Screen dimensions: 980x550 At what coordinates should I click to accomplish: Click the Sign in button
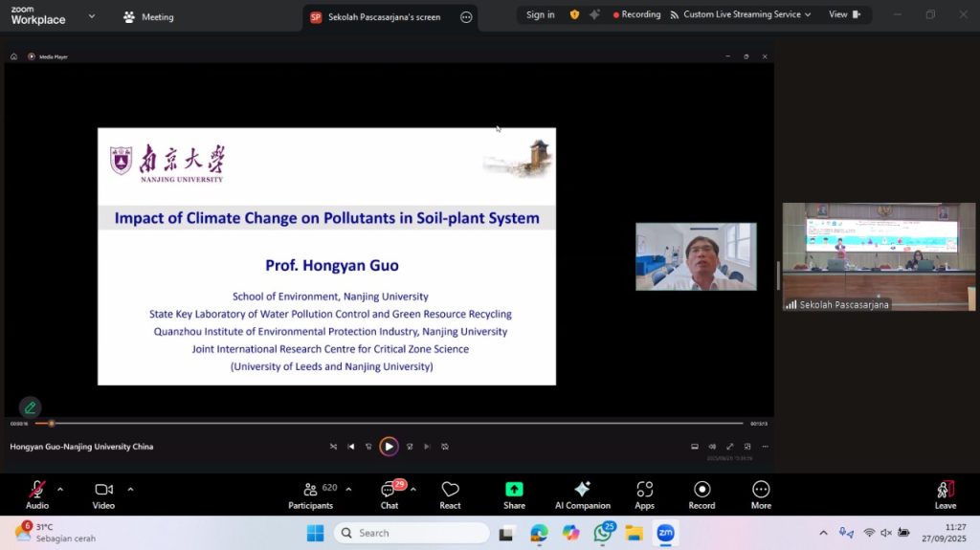click(540, 14)
